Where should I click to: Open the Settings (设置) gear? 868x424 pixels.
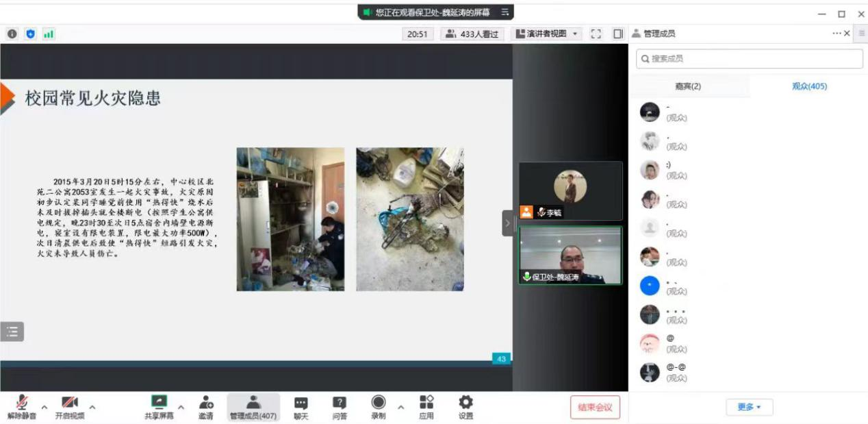click(465, 407)
